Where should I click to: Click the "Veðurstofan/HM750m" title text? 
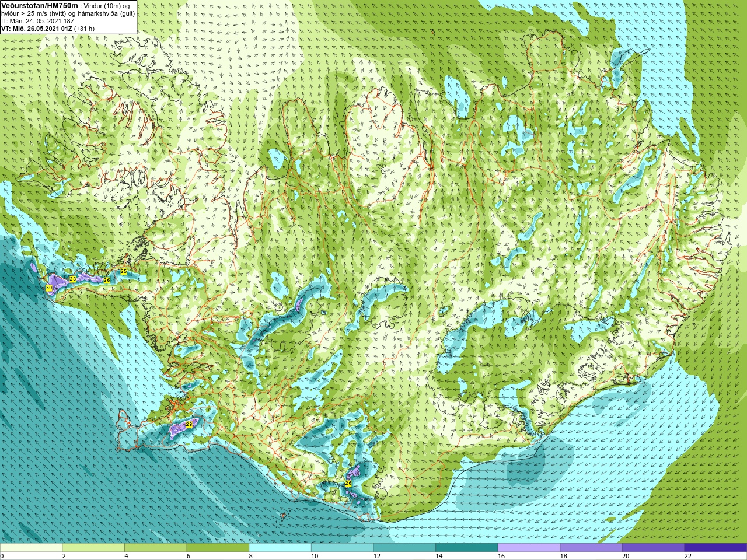39,5
